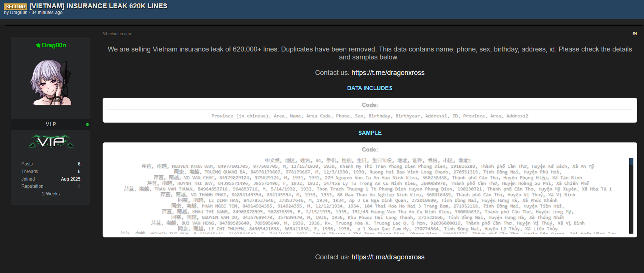Click the SELLING prefix badge
644x273 pixels.
pos(16,6)
